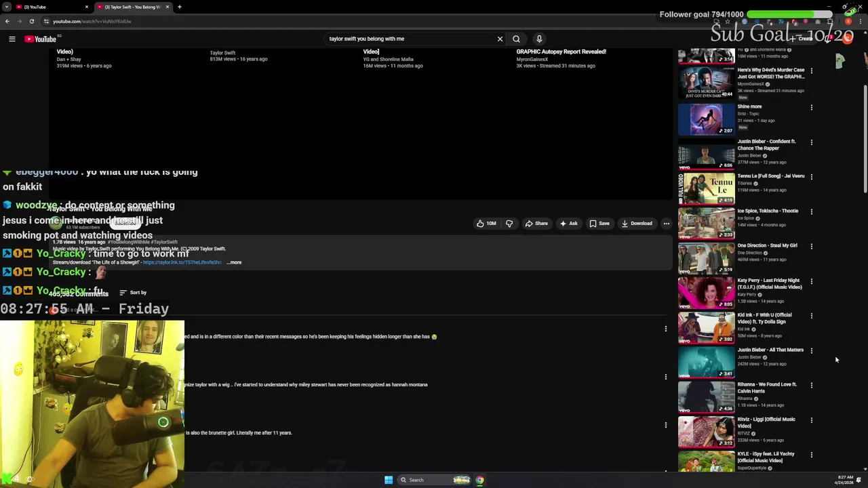Open options for We Found Love
868x488 pixels.
coord(811,385)
